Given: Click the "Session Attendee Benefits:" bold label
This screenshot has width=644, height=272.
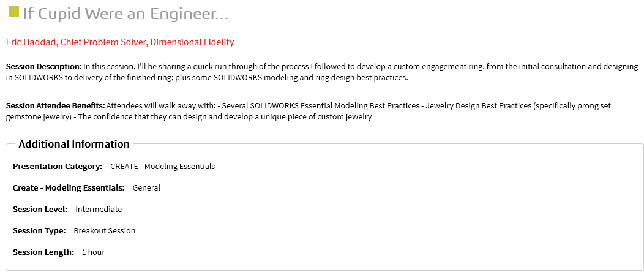Looking at the screenshot, I should click(55, 106).
